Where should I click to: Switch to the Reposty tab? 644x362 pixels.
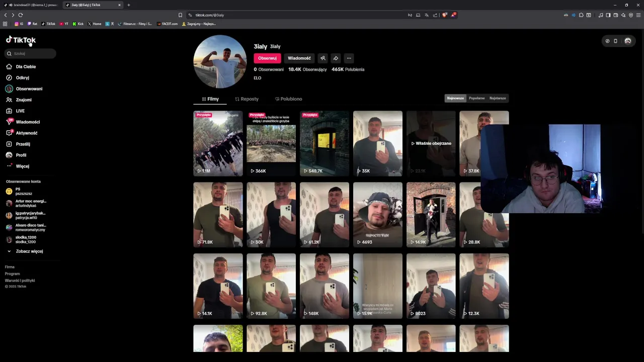pos(247,99)
